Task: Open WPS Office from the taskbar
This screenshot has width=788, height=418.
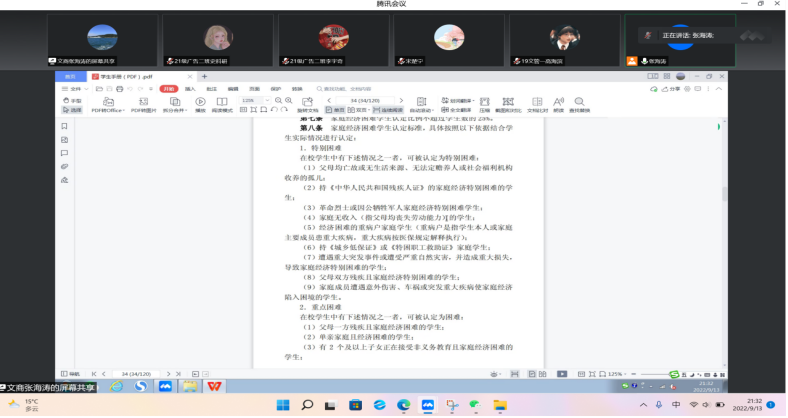Action: tap(214, 386)
